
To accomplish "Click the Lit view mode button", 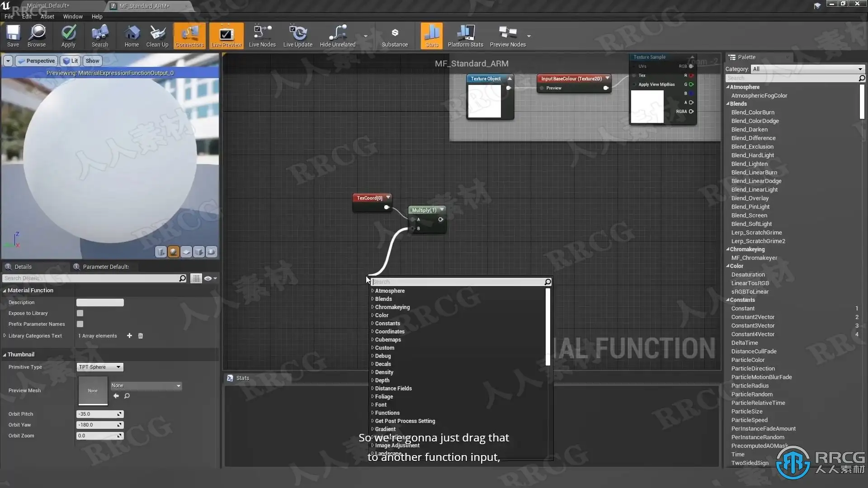I will coord(71,61).
